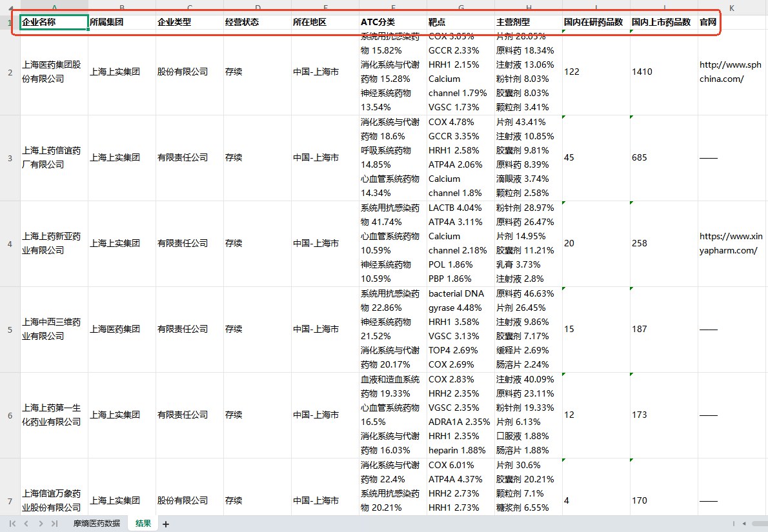Image resolution: width=768 pixels, height=532 pixels.
Task: Go to next sheet using arrow
Action: [41, 524]
